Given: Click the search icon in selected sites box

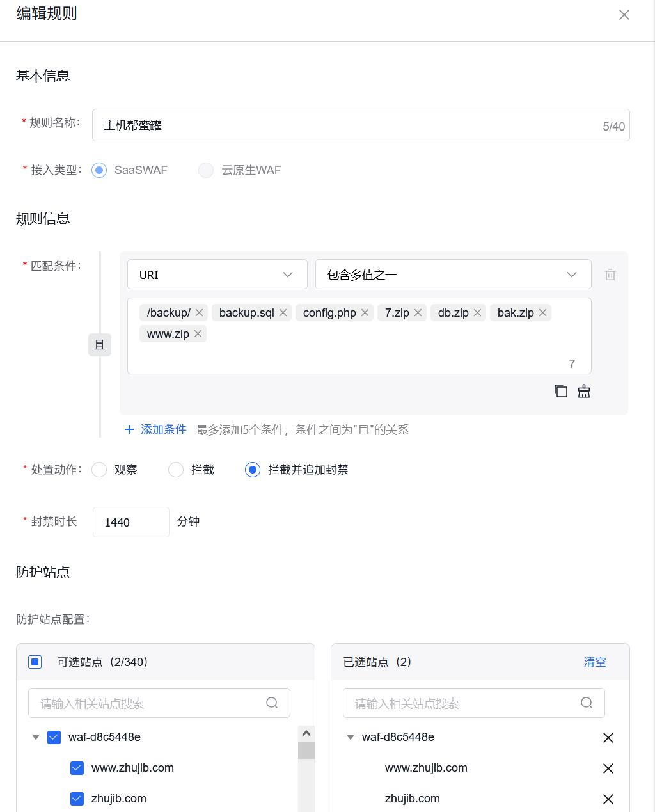Looking at the screenshot, I should click(x=587, y=703).
